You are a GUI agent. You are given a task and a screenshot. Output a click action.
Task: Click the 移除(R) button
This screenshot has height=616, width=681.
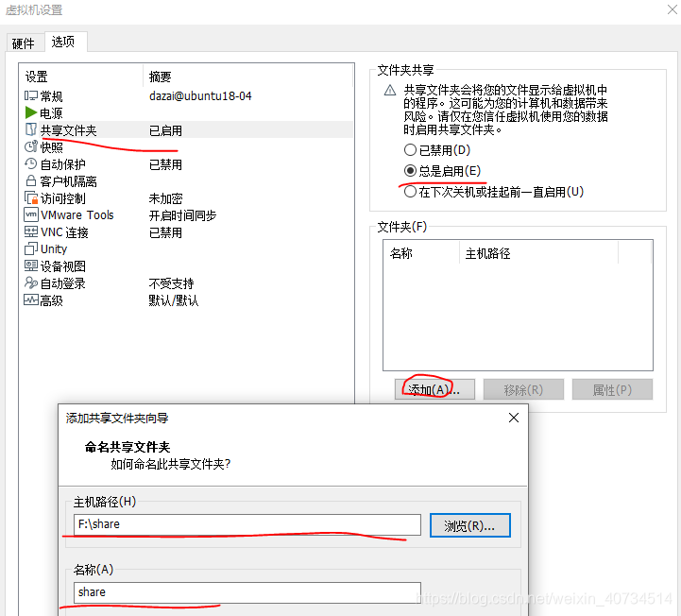pyautogui.click(x=523, y=389)
